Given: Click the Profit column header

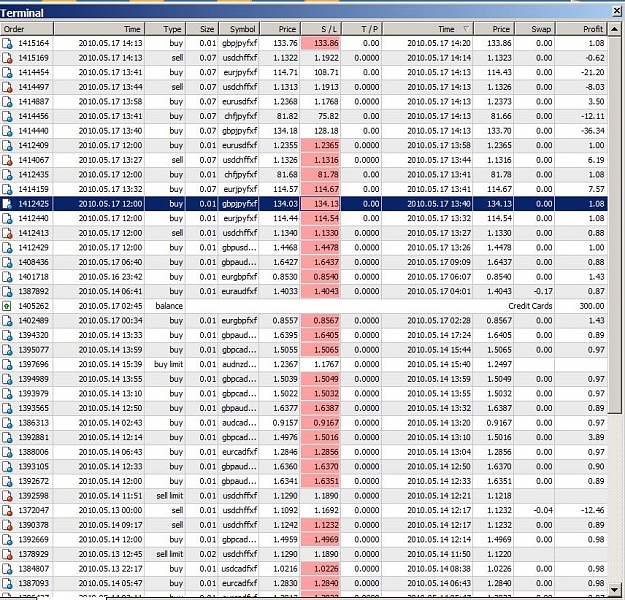Looking at the screenshot, I should click(582, 29).
